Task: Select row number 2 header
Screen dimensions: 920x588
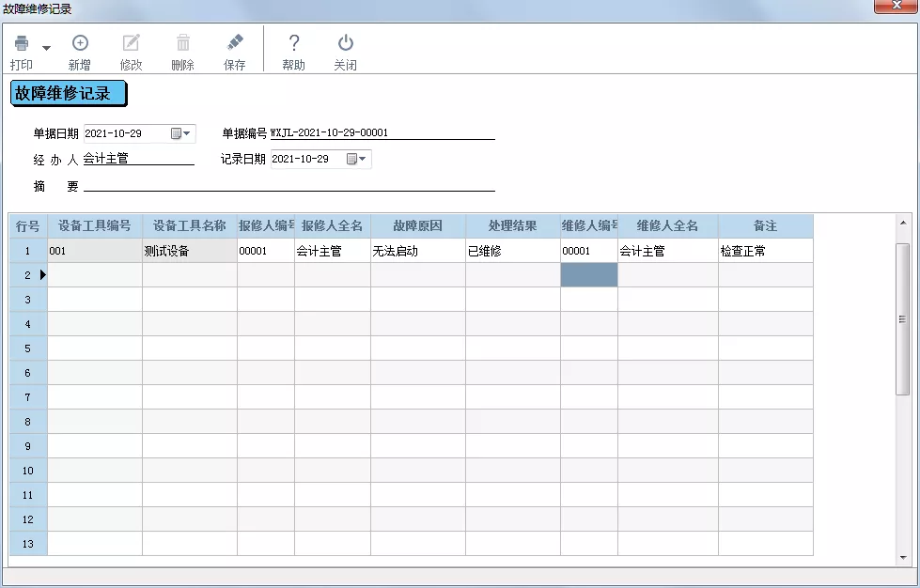Action: [x=28, y=275]
